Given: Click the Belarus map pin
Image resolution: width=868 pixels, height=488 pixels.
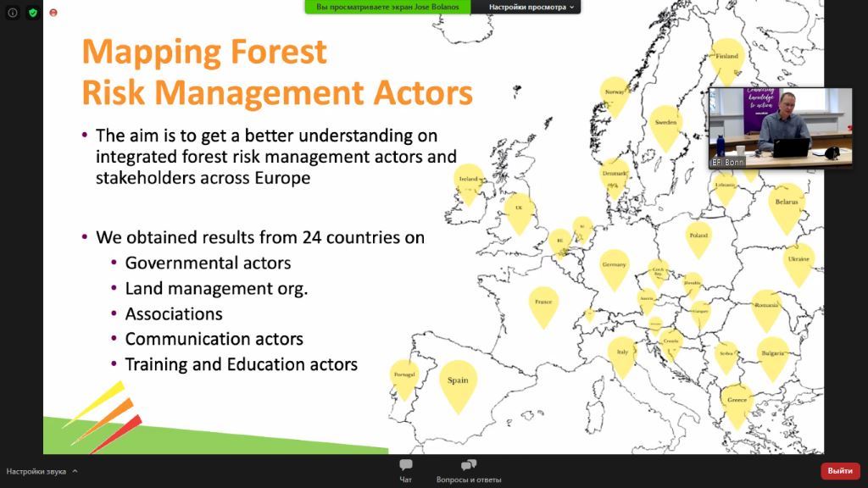Looking at the screenshot, I should (787, 208).
